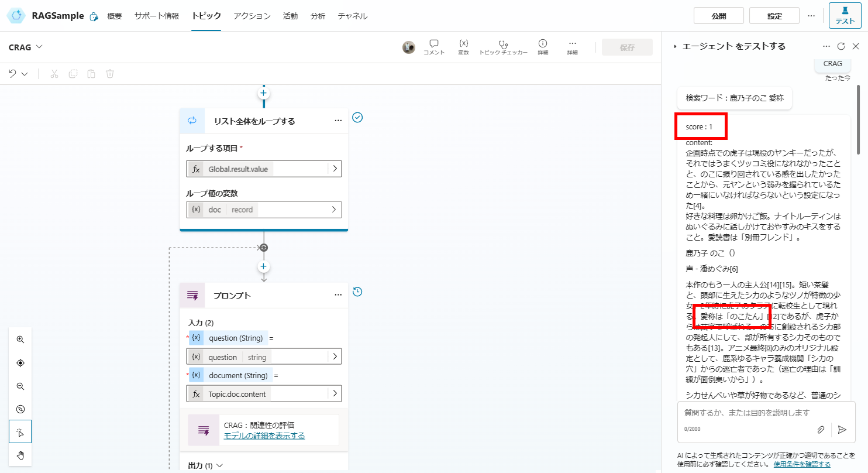
Task: Refresh the agent test conversation
Action: point(841,46)
